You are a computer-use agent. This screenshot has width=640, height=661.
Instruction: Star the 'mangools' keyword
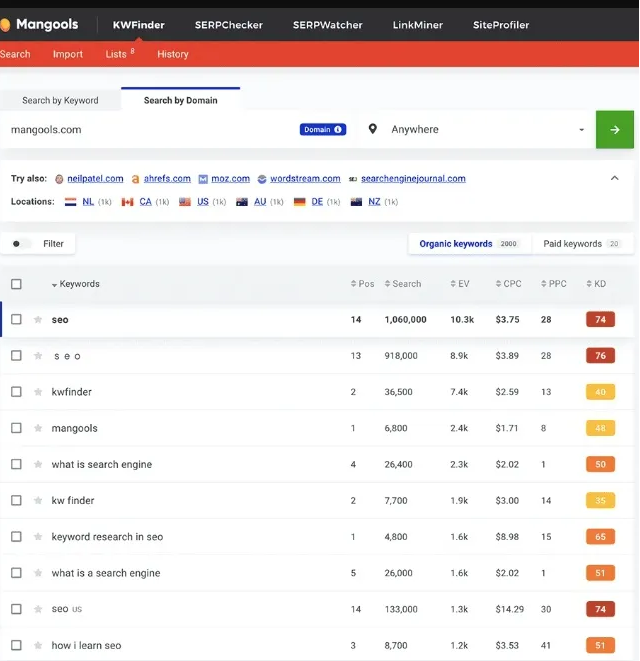pyautogui.click(x=38, y=428)
